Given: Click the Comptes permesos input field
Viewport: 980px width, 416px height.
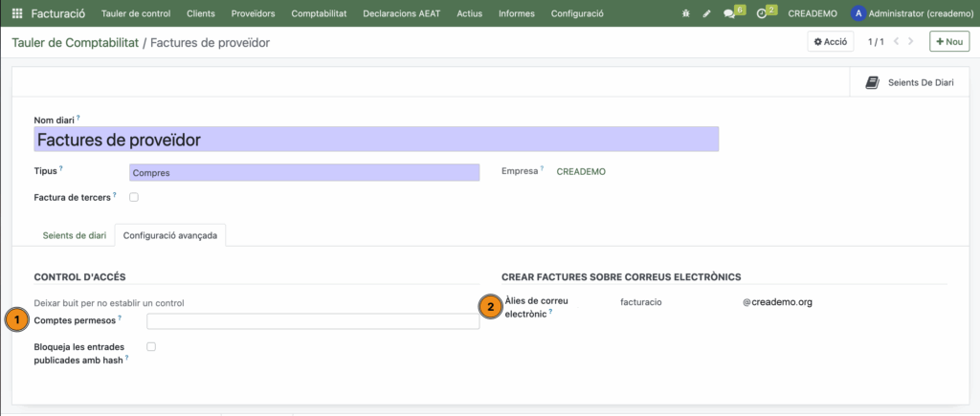Looking at the screenshot, I should click(313, 321).
